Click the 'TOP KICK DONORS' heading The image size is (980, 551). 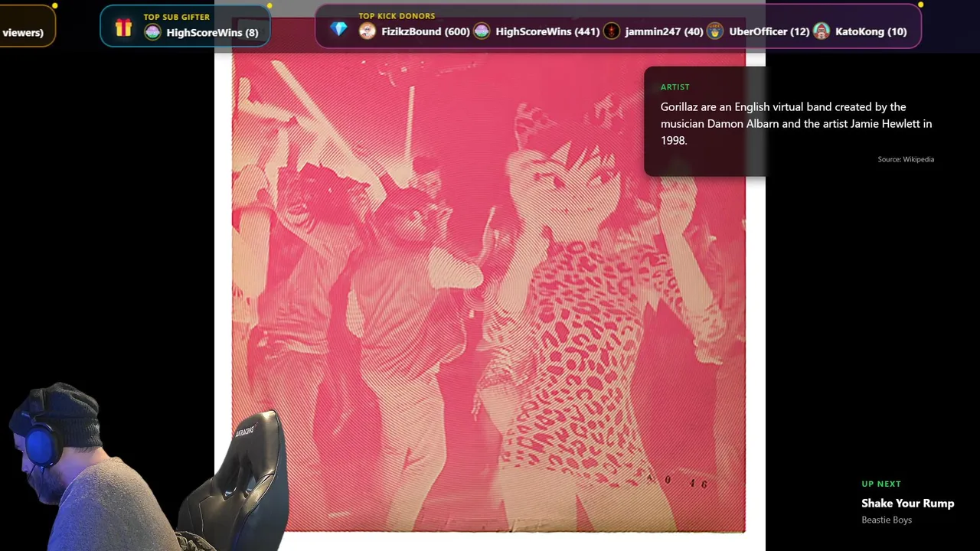(397, 16)
